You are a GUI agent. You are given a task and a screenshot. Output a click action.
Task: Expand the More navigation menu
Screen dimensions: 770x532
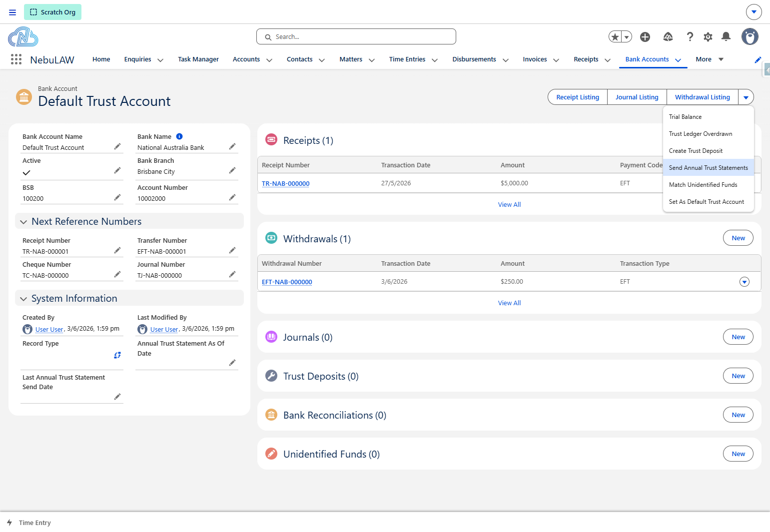pos(710,59)
